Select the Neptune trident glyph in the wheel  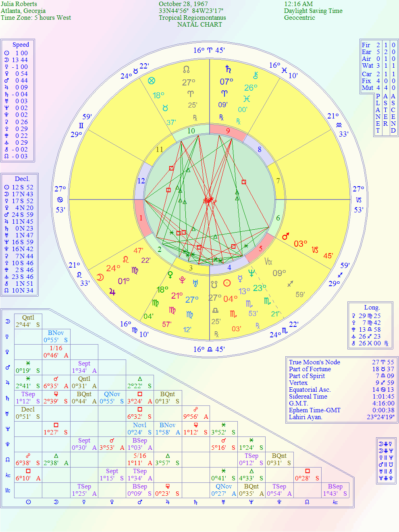(251, 273)
